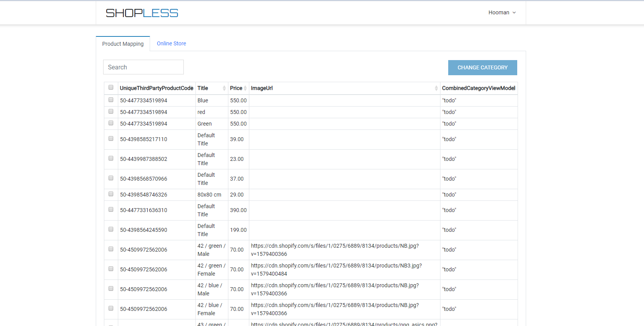Check the box for the Green row

[x=111, y=123]
